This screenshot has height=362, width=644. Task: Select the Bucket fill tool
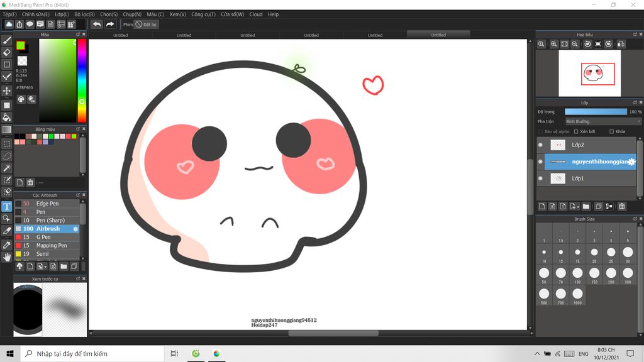click(7, 118)
